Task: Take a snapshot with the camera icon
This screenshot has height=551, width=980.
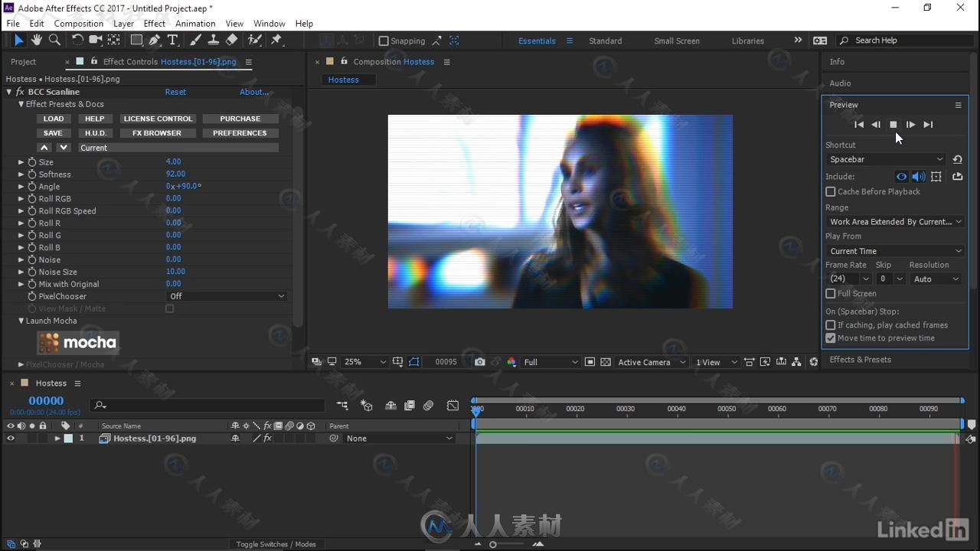Action: [479, 362]
